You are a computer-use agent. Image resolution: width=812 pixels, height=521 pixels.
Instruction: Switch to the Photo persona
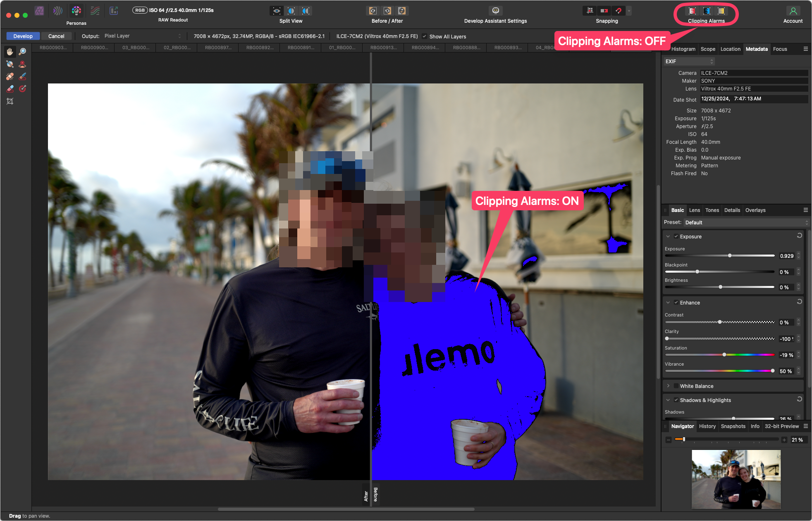pos(39,11)
